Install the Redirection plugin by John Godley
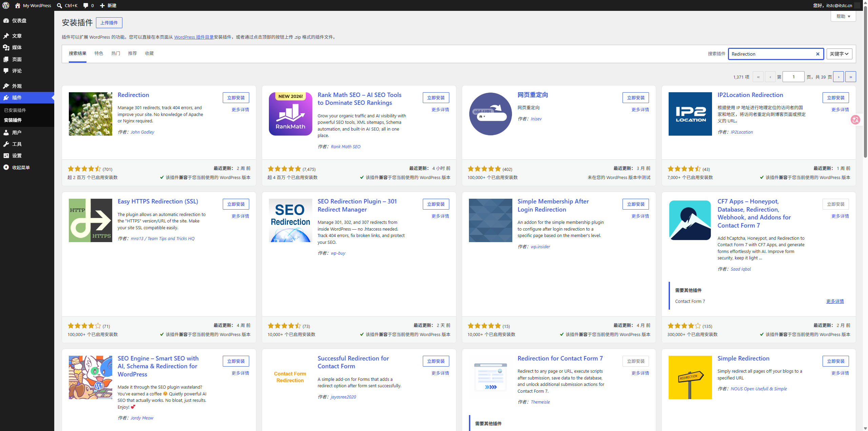The height and width of the screenshot is (431, 868). 236,98
